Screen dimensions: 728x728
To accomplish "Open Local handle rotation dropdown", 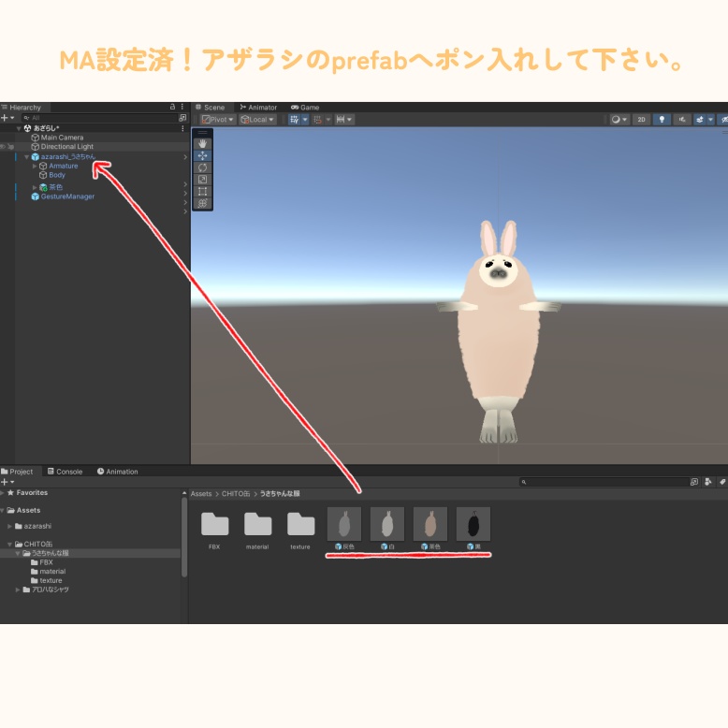I will (257, 120).
